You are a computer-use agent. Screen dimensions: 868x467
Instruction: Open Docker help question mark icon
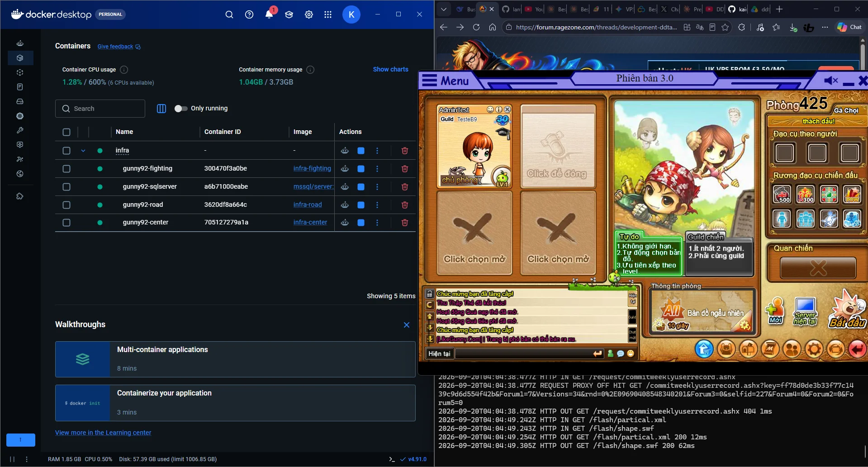coord(249,14)
